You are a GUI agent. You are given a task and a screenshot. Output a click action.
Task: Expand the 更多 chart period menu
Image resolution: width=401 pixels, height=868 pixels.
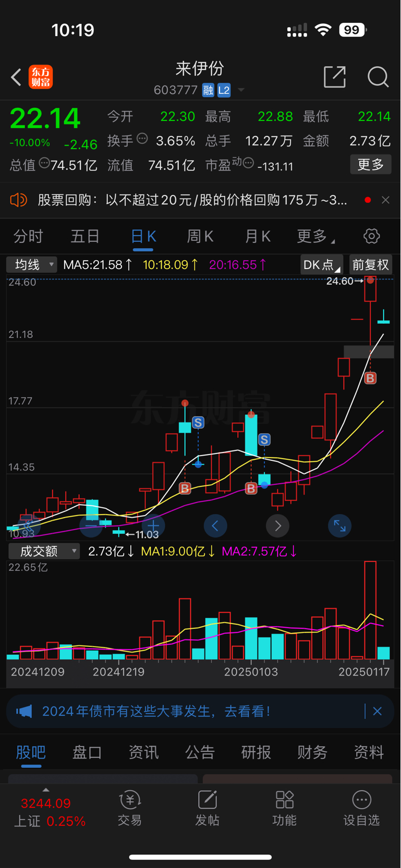[315, 237]
